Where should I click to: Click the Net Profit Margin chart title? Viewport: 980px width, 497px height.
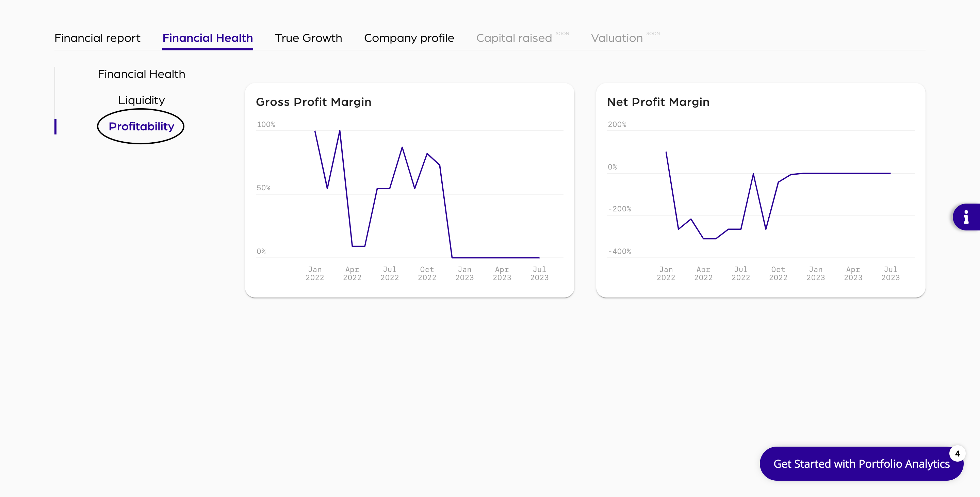pyautogui.click(x=658, y=102)
